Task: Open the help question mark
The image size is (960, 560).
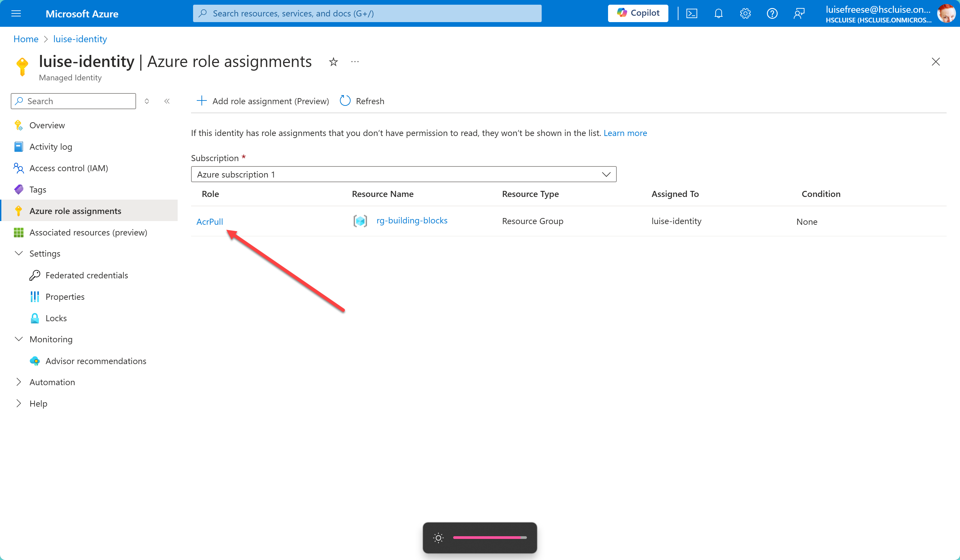Action: click(x=772, y=13)
